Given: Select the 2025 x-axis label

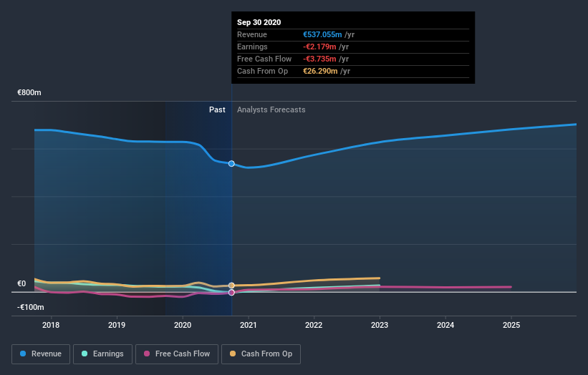Looking at the screenshot, I should (x=511, y=325).
